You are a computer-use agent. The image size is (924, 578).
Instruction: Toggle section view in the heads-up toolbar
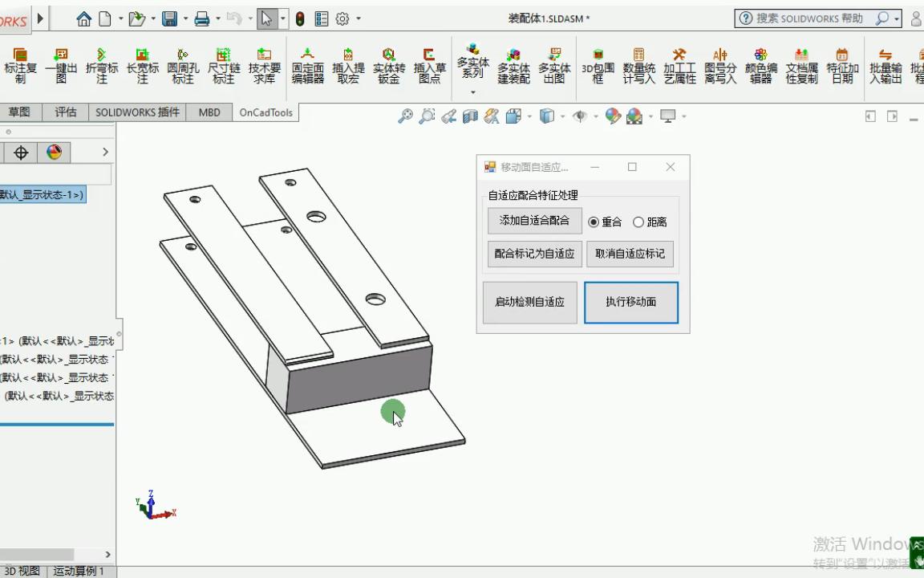point(469,116)
